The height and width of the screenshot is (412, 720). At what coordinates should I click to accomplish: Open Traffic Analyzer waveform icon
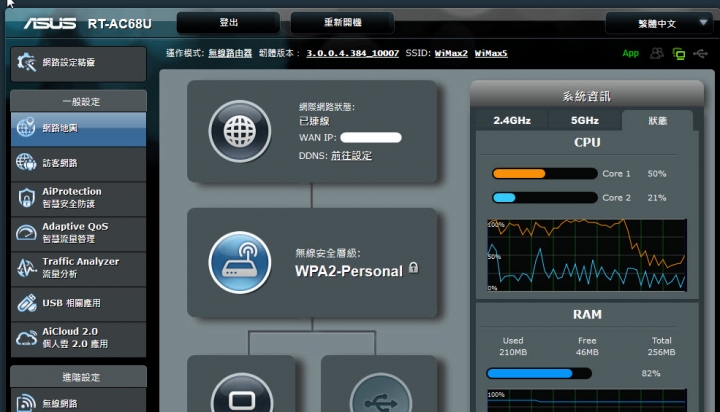click(26, 268)
